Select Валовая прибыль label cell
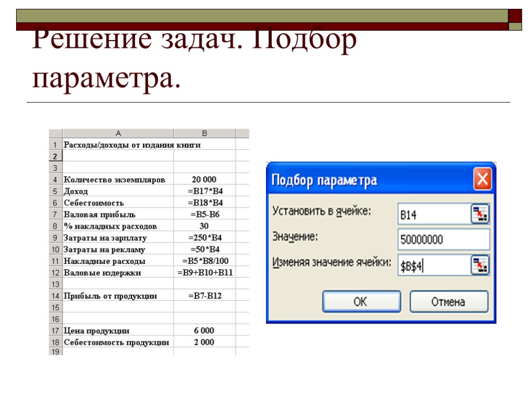Screen dimensions: 532x399 point(118,214)
